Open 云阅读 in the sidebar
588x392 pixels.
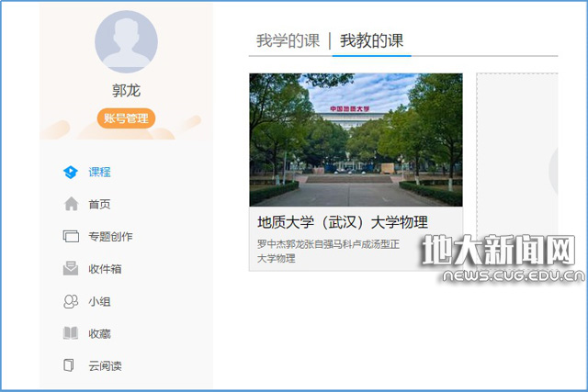point(105,365)
